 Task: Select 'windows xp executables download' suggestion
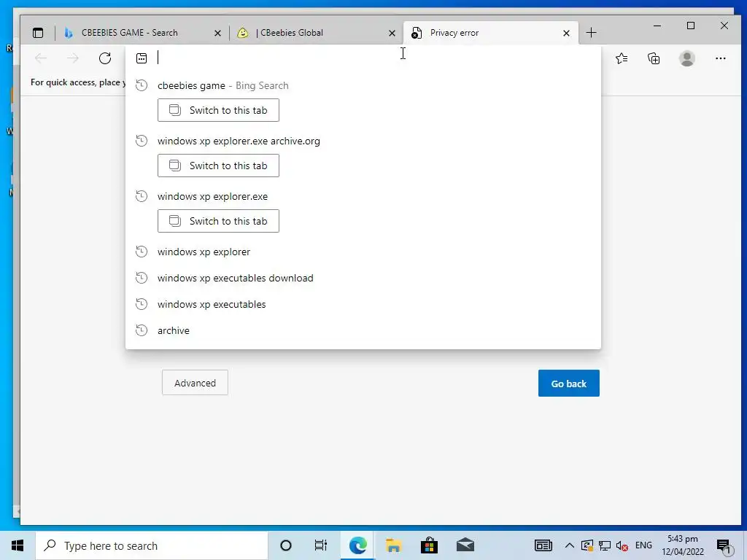pyautogui.click(x=363, y=278)
